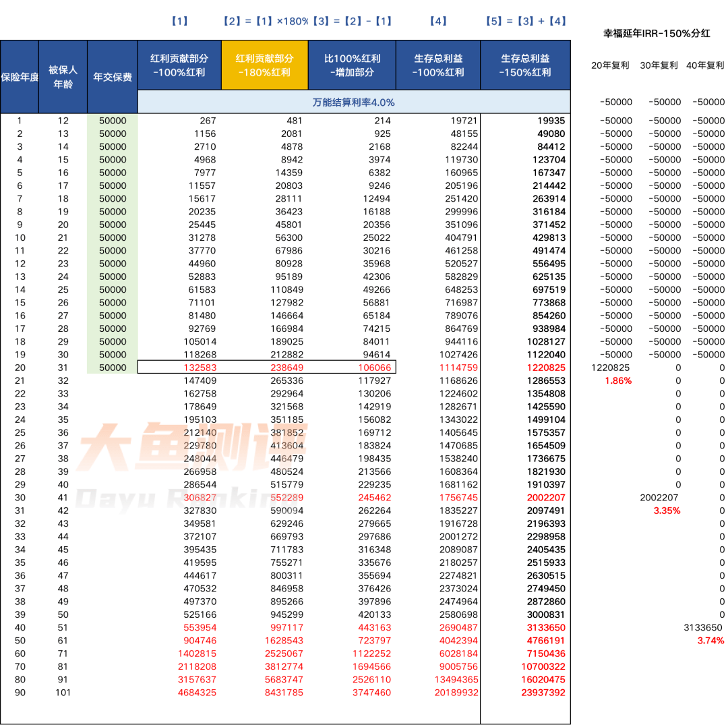Click the bold red value 10700322
The width and height of the screenshot is (728, 725).
point(543,667)
